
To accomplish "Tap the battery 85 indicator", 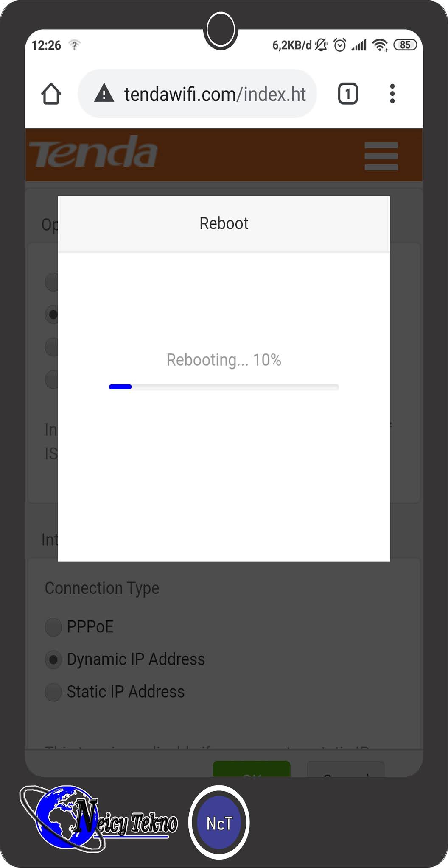I will [405, 45].
